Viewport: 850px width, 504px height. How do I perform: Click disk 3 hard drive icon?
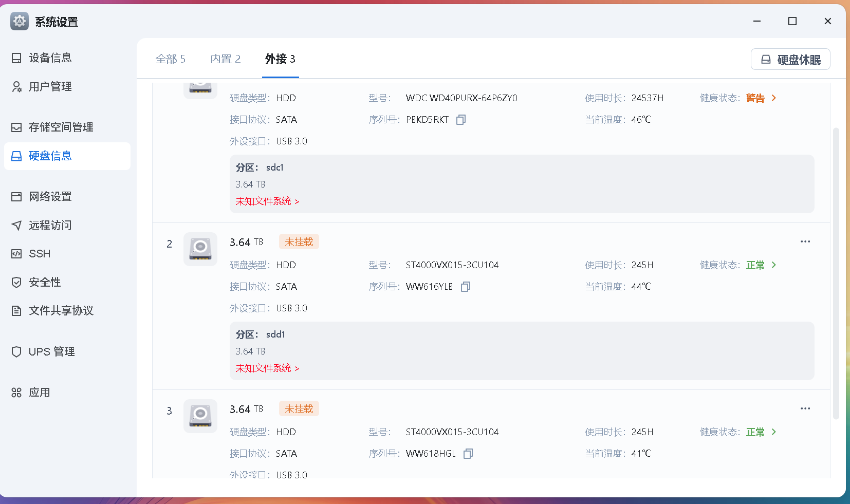tap(200, 416)
